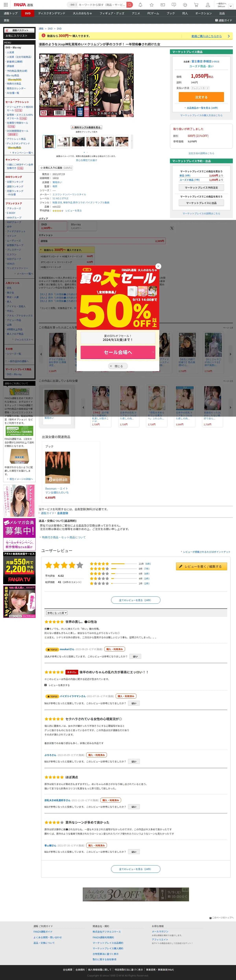Image resolution: width=236 pixels, height=980 pixels.
Task: Open the user account icon
Action: (207, 5)
